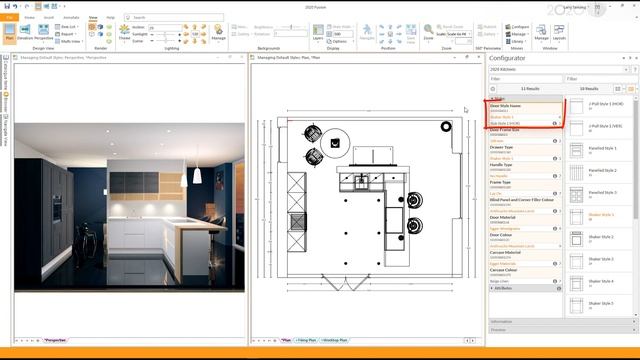
Task: Click info icon on Door Material row
Action: coord(555,229)
